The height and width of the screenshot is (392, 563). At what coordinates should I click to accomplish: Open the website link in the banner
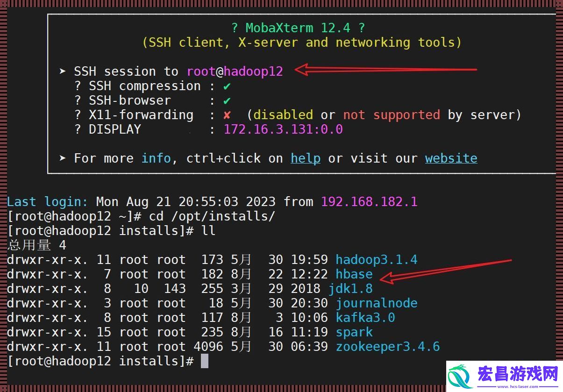451,158
